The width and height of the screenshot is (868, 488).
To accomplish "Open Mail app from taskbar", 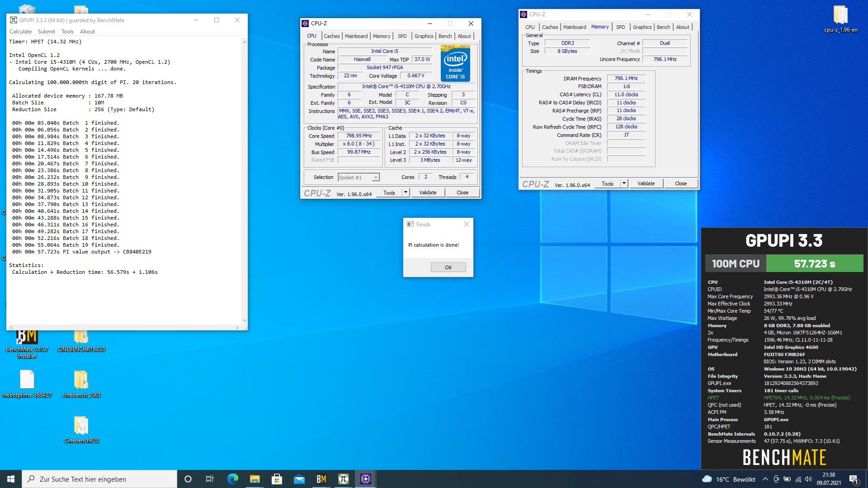I will coord(299,479).
